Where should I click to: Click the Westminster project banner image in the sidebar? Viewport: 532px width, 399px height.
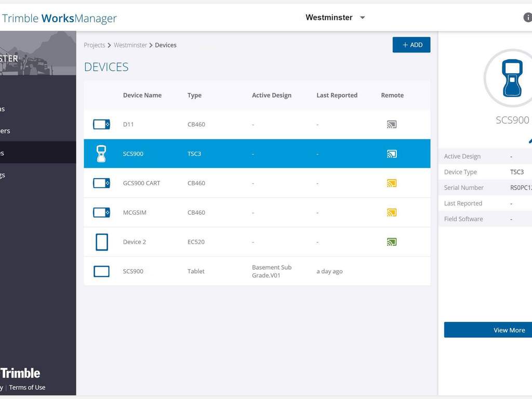point(38,54)
